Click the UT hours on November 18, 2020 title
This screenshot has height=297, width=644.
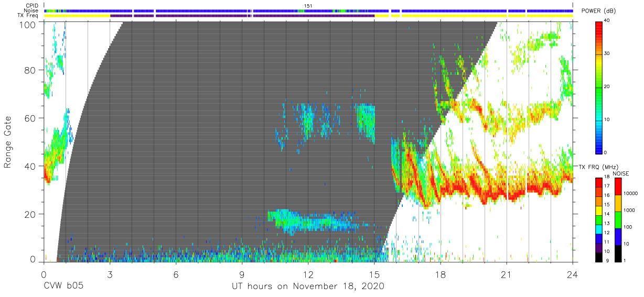click(308, 287)
